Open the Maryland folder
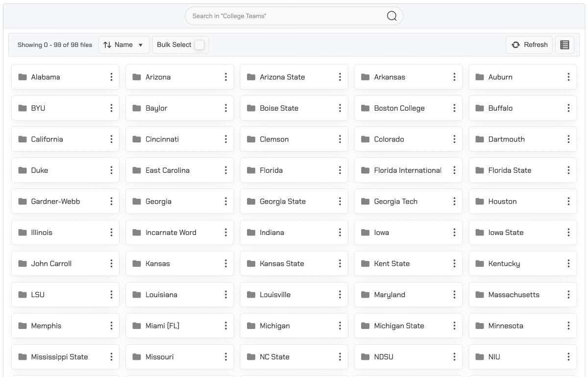588x377 pixels. (x=408, y=295)
